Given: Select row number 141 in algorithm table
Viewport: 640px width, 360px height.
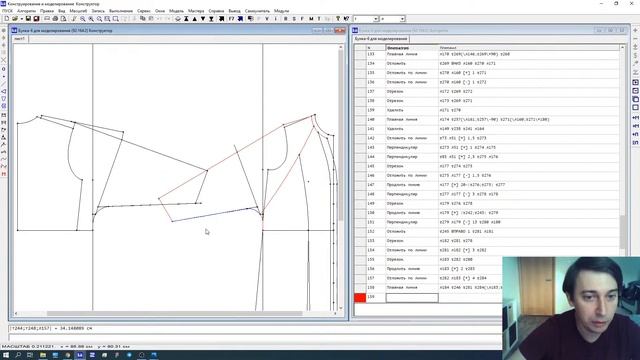Looking at the screenshot, I should click(x=371, y=129).
